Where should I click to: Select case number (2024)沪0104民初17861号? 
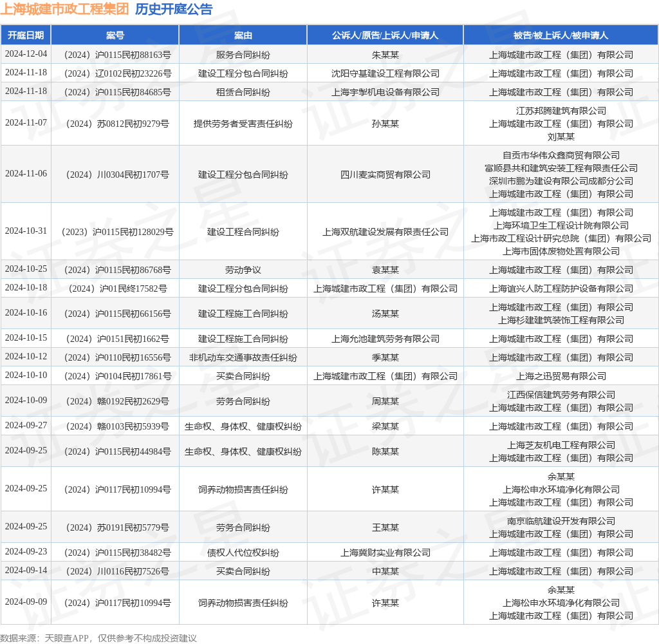[x=118, y=376]
